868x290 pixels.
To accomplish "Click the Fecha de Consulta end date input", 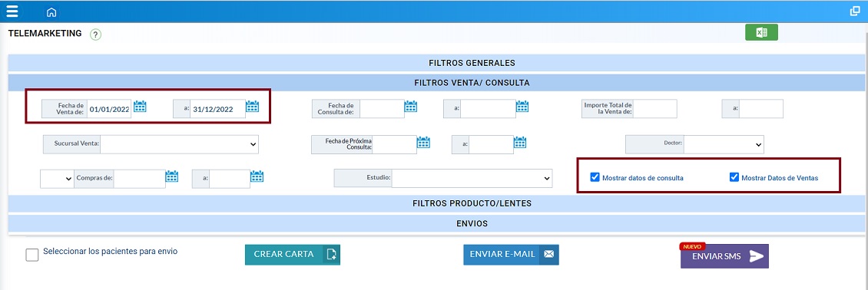I will 488,109.
